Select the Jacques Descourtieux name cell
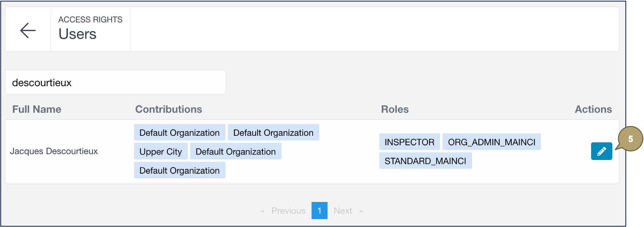The image size is (644, 227). tap(54, 151)
